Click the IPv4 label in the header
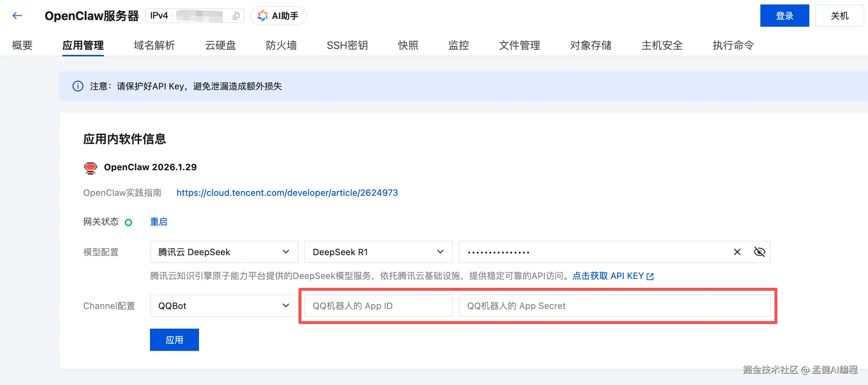868x385 pixels. click(x=159, y=16)
